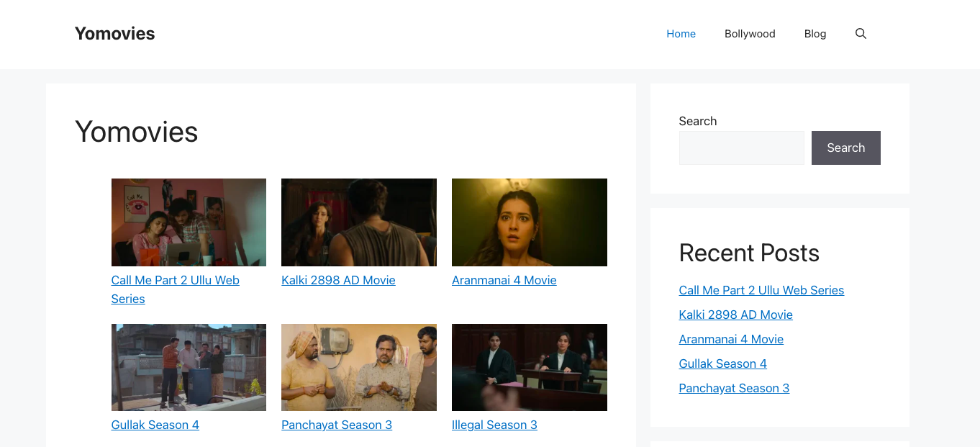The height and width of the screenshot is (447, 980).
Task: Open the Blog menu item
Action: (815, 34)
